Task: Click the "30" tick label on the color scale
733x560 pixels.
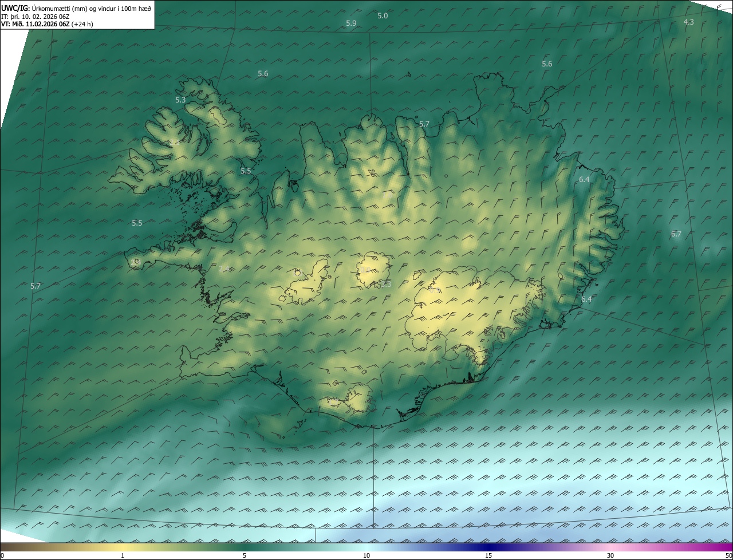Action: pyautogui.click(x=610, y=556)
